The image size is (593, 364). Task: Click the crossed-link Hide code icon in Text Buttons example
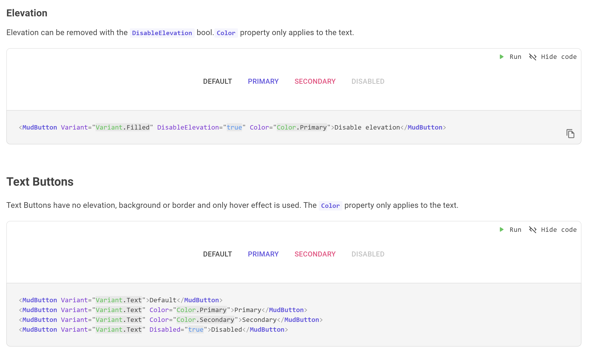coord(533,229)
